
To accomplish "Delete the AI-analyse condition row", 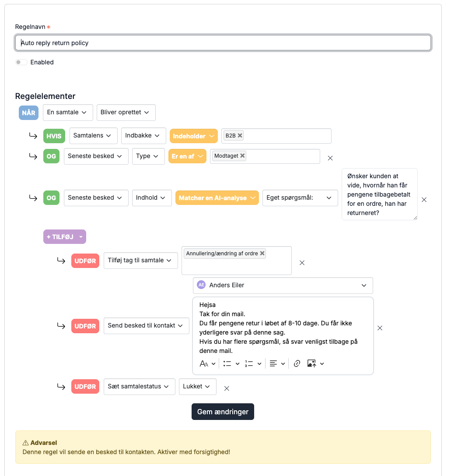I will tap(424, 199).
